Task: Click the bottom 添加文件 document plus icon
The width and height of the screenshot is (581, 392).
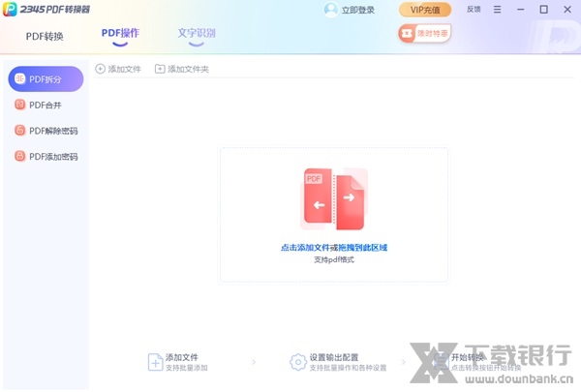Action: (x=155, y=362)
